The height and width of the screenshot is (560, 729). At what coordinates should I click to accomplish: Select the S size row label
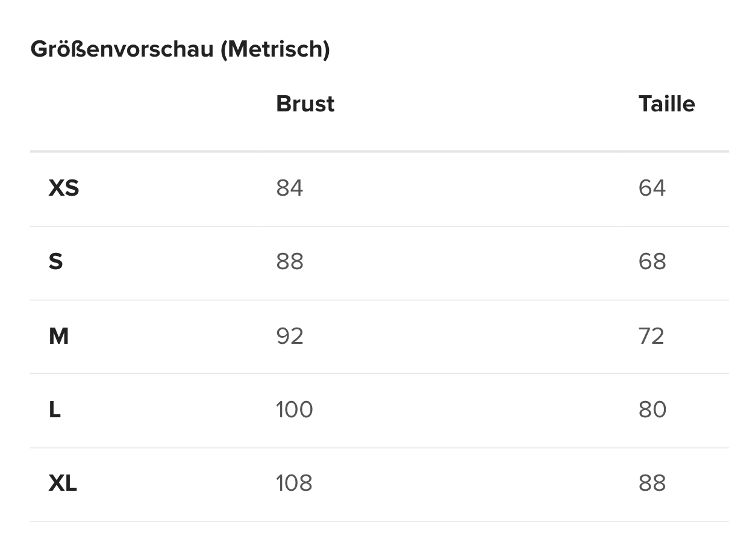pyautogui.click(x=55, y=262)
